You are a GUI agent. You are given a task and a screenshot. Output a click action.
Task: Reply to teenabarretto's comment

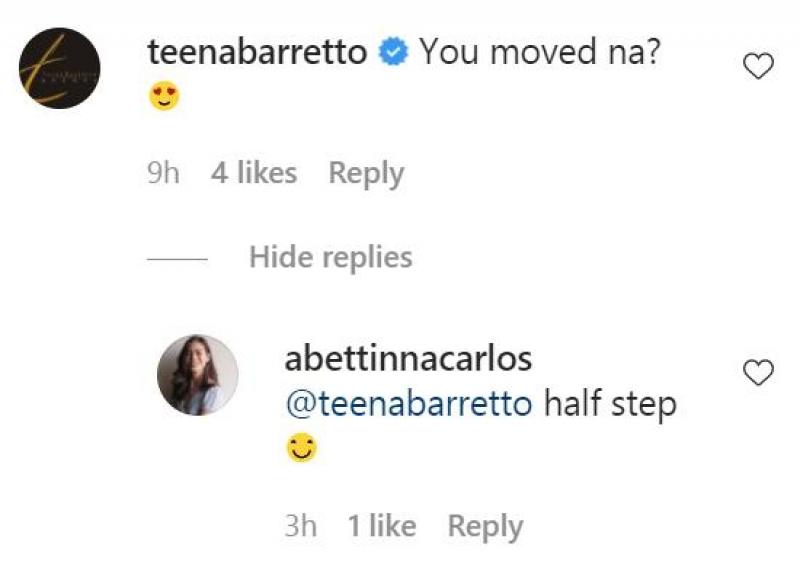coord(367,172)
